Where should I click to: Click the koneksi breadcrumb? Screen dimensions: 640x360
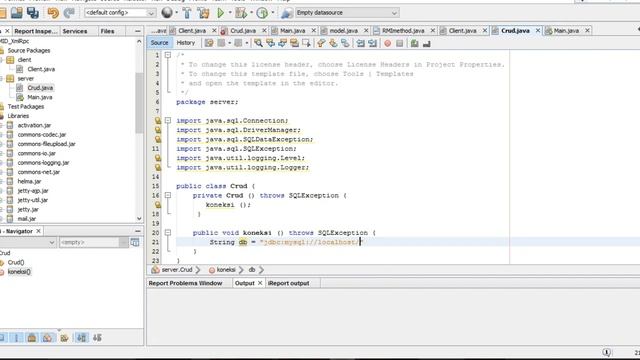226,270
